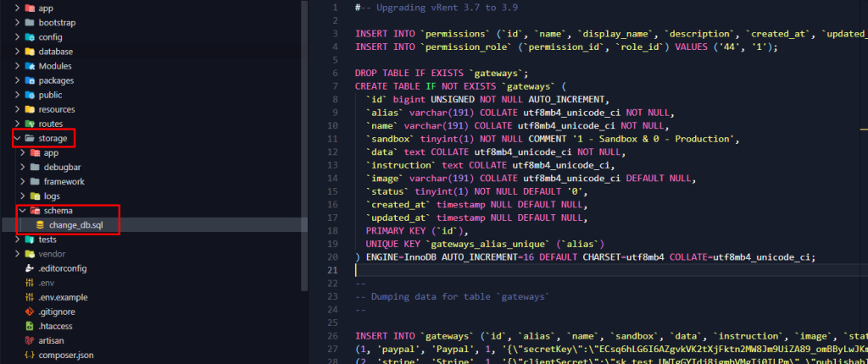Collapse the schema folder arrow
Image resolution: width=868 pixels, height=364 pixels.
click(x=23, y=210)
